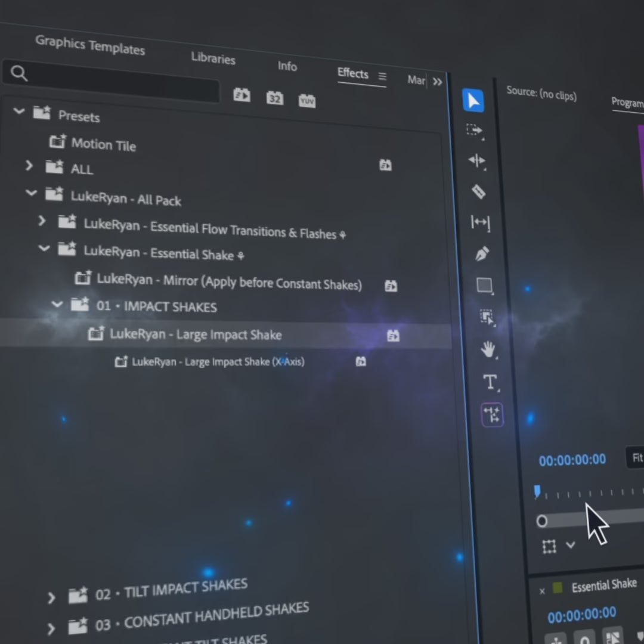Screen dimensions: 644x644
Task: Select the Selection arrow tool
Action: click(x=473, y=101)
